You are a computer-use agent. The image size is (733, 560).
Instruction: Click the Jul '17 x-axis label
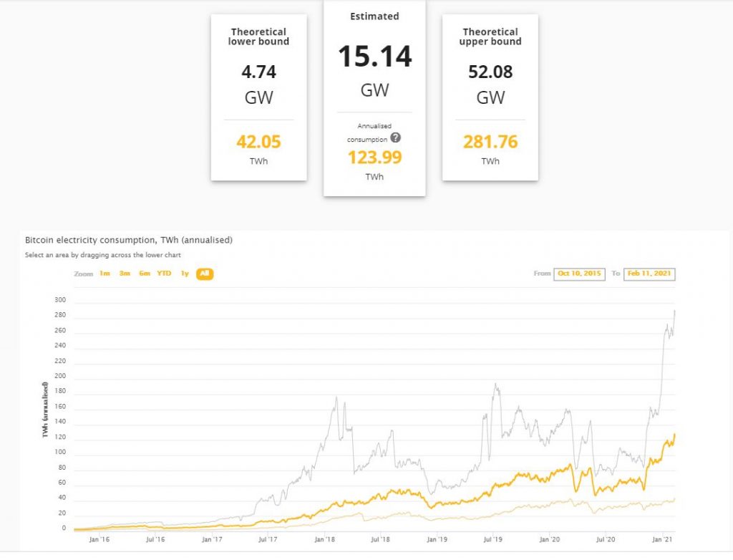[x=268, y=539]
